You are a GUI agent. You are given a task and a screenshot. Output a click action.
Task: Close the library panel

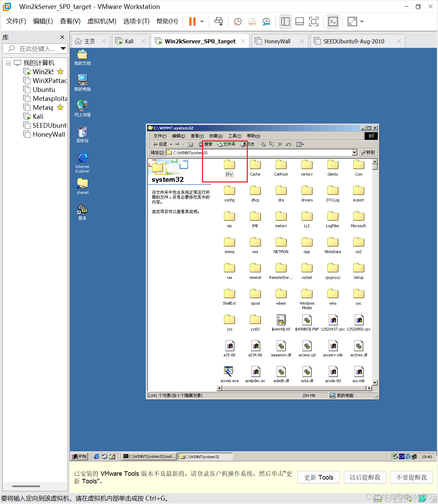tap(62, 37)
